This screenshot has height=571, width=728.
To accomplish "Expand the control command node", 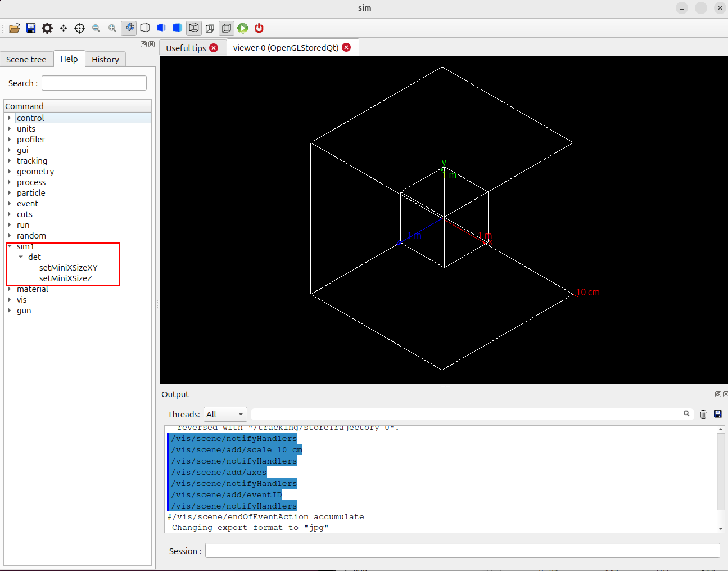I will tap(10, 118).
